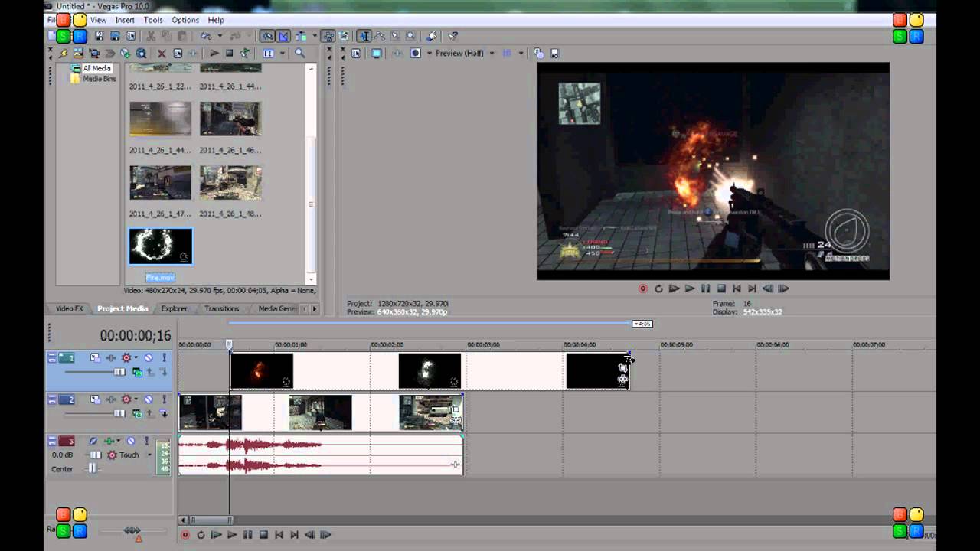The image size is (980, 551).
Task: Click the audio waveform event on track 3
Action: 321,455
